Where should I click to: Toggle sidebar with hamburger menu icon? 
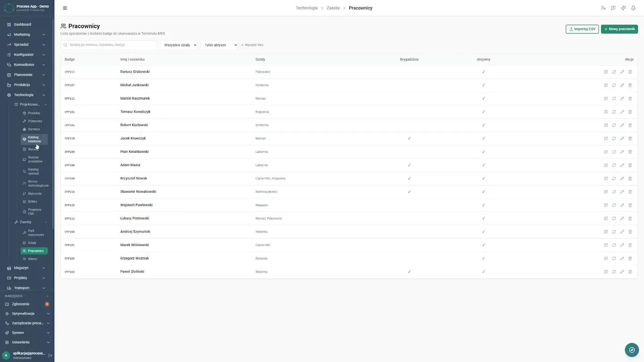point(65,8)
